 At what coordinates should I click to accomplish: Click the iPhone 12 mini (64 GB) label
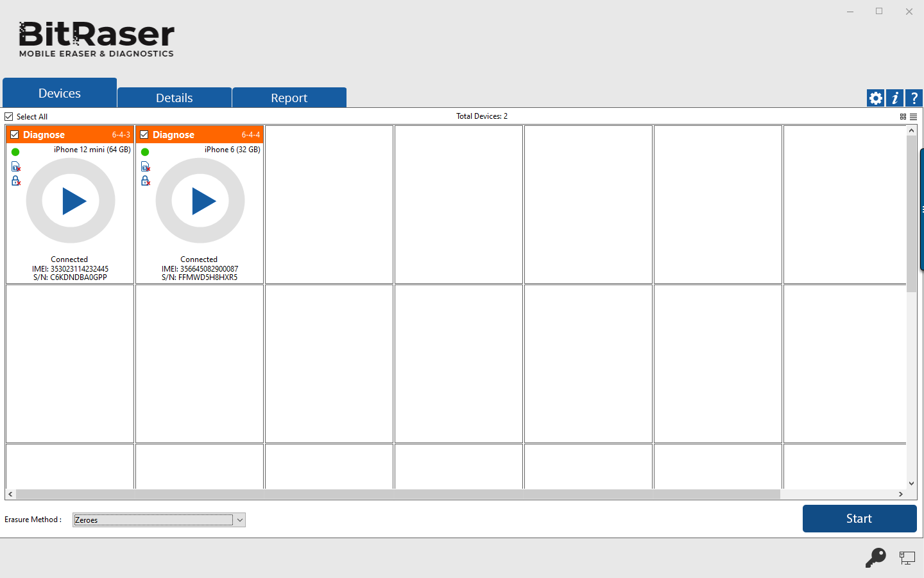tap(92, 150)
